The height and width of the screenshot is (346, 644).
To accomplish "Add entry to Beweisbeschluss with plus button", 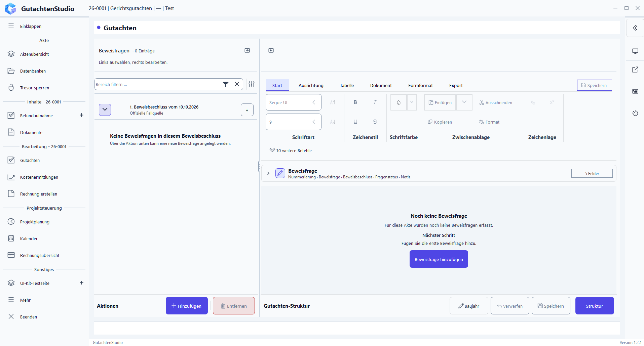I will click(x=247, y=110).
